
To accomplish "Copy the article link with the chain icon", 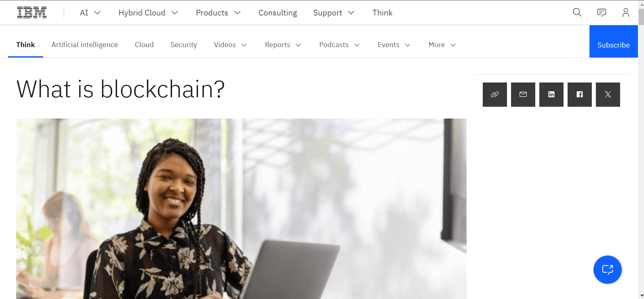I will click(495, 95).
